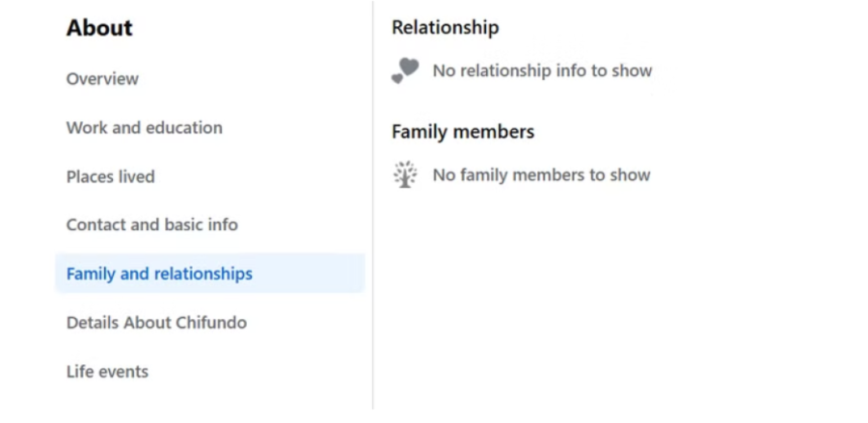This screenshot has width=868, height=423.
Task: Click 'No family members to show' text
Action: tap(541, 174)
